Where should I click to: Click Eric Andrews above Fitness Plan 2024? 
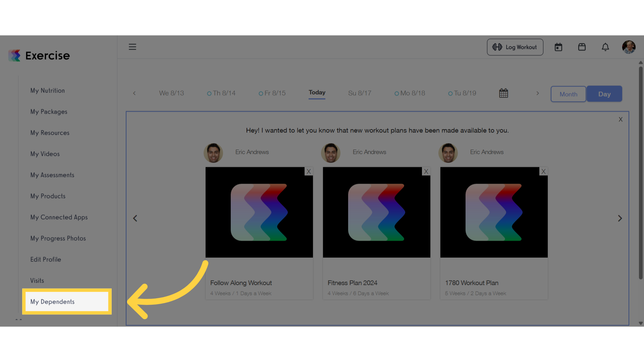coord(369,152)
